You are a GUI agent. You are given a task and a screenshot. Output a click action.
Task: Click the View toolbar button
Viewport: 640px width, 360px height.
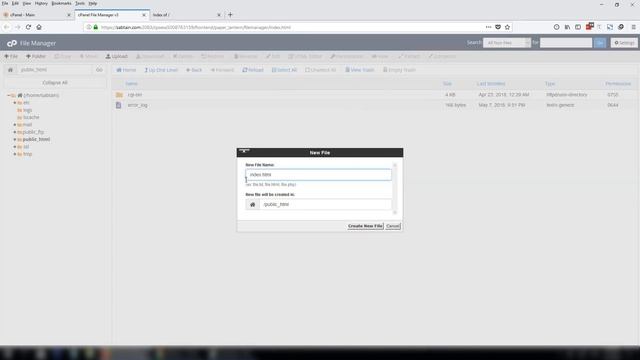(380, 56)
